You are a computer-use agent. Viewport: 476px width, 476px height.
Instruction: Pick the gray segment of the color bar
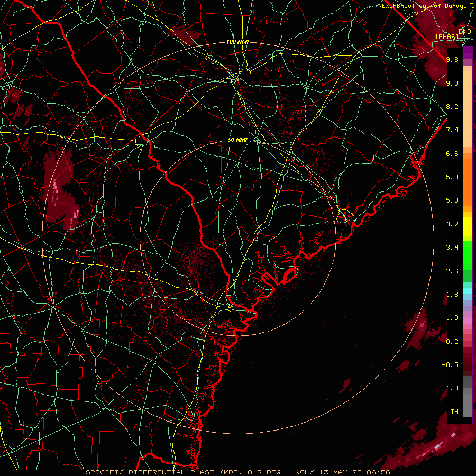point(467,397)
